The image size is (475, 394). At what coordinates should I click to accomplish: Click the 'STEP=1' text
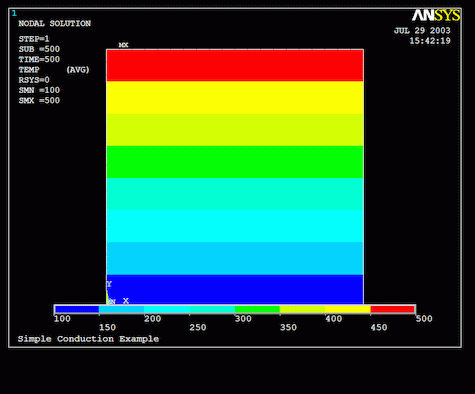coord(34,39)
